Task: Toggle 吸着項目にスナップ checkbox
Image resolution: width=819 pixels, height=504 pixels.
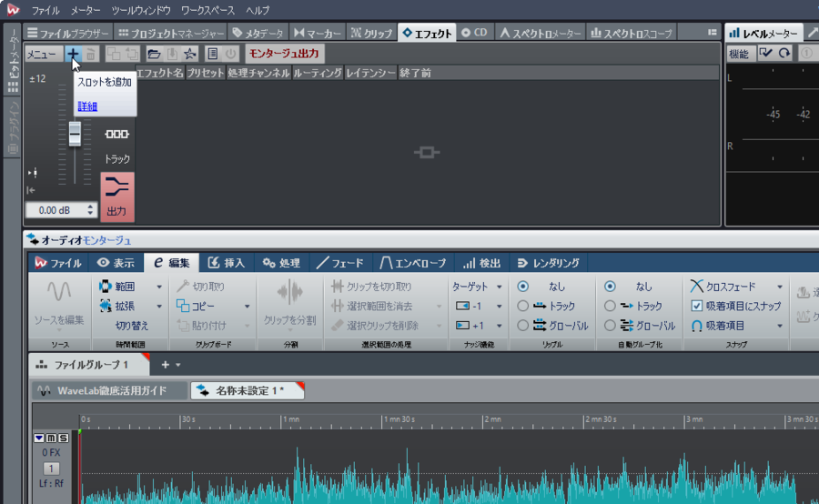Action: (x=696, y=306)
